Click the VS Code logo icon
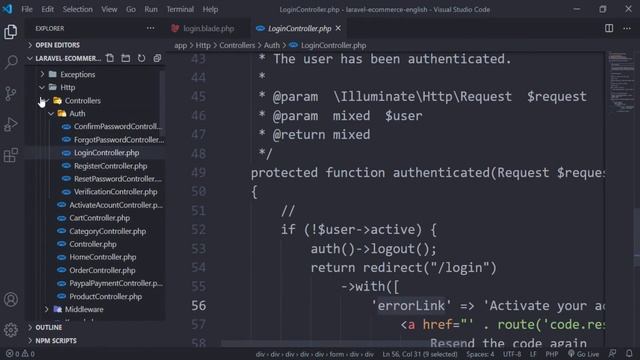This screenshot has height=360, width=640. pyautogui.click(x=7, y=9)
